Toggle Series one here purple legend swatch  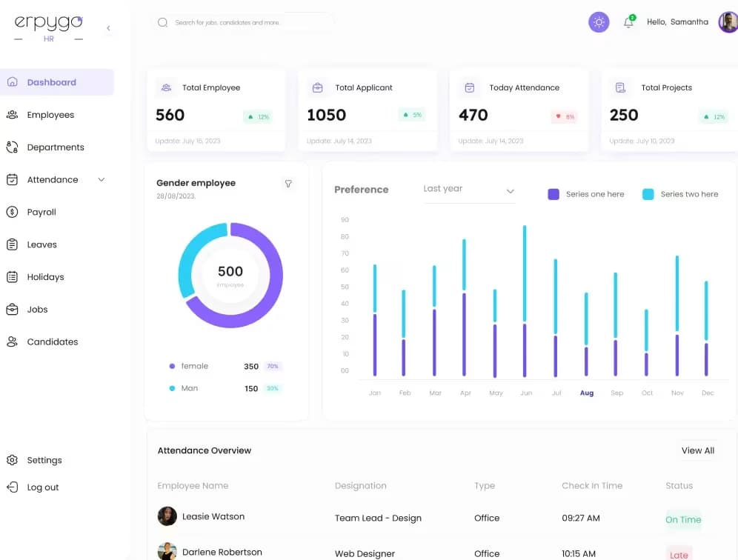(553, 194)
